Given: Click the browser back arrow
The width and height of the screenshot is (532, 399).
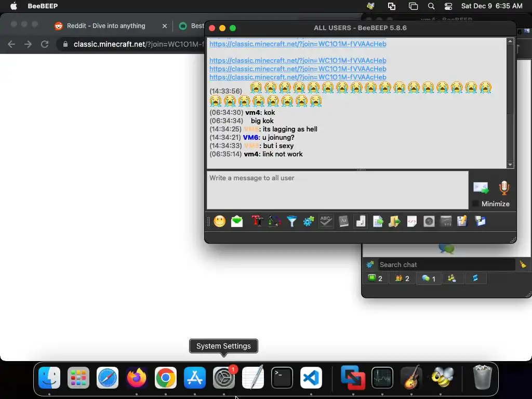Looking at the screenshot, I should click(x=11, y=44).
